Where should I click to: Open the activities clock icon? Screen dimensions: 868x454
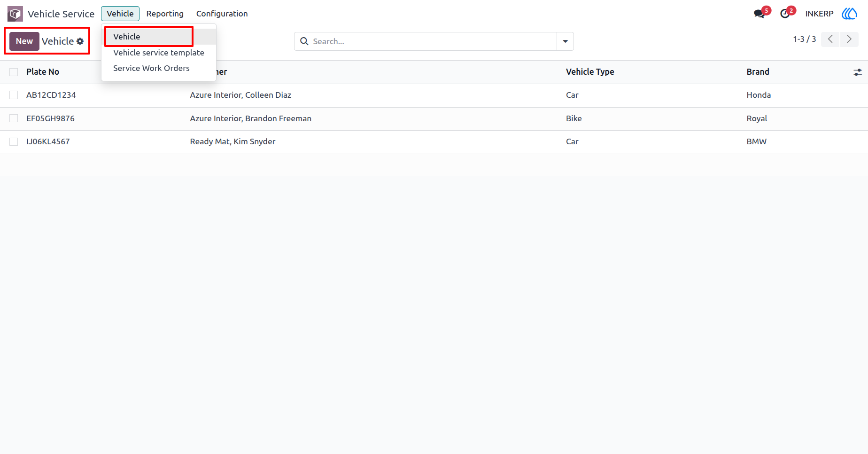click(785, 14)
